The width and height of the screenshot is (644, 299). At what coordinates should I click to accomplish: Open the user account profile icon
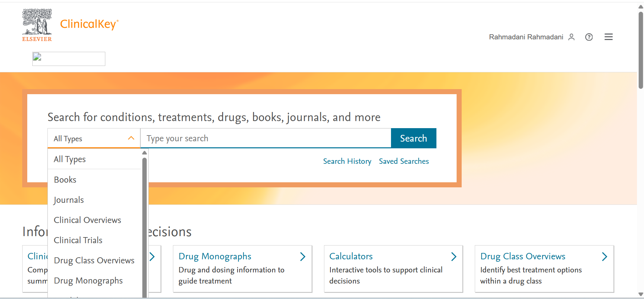[x=571, y=37]
